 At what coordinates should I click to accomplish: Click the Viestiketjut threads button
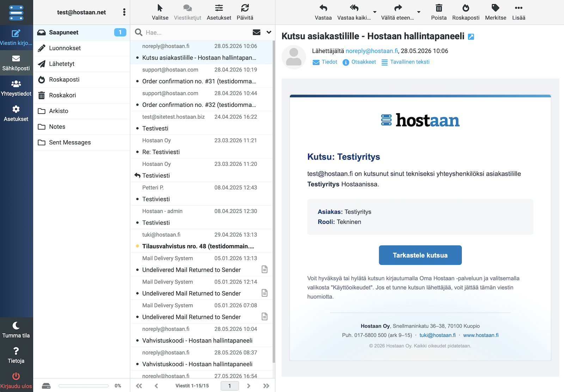click(x=188, y=12)
